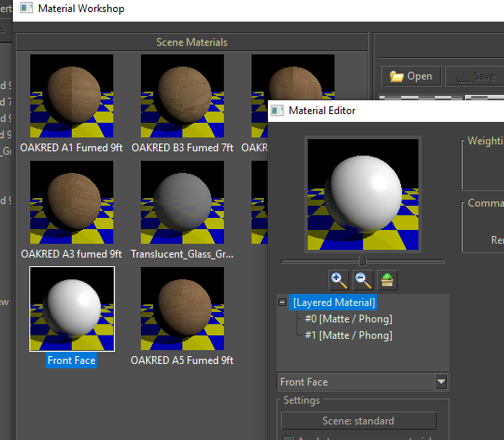
Task: Toggle the checkbox below Scene: standard
Action: [x=288, y=437]
